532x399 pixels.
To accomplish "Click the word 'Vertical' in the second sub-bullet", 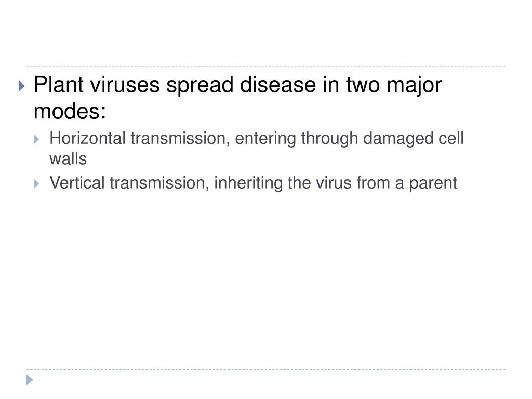I will click(77, 183).
